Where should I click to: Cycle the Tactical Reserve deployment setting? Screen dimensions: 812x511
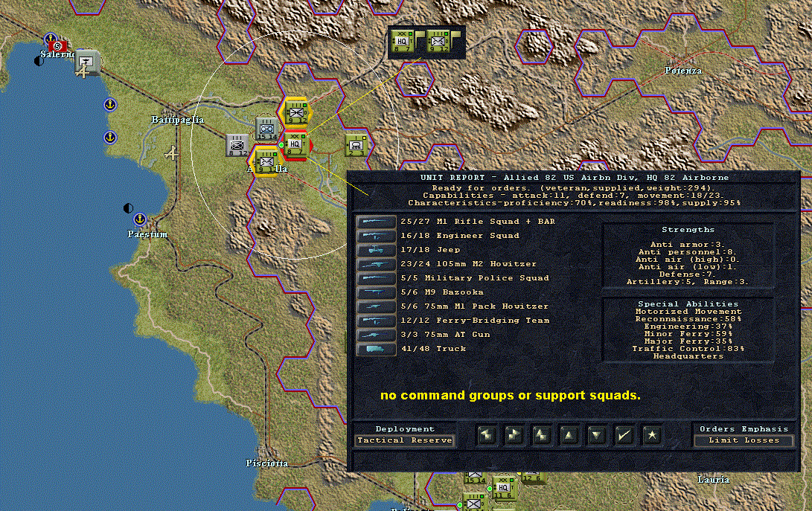pos(405,440)
